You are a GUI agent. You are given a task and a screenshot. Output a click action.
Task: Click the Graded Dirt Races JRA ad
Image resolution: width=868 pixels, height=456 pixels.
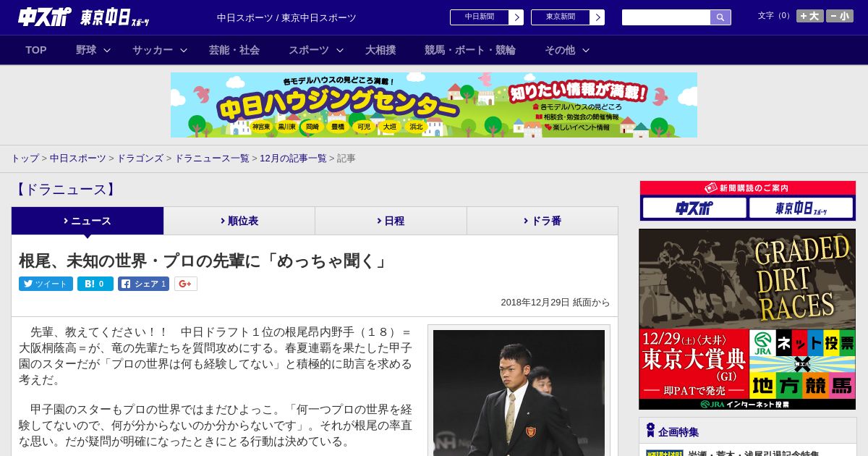747,319
